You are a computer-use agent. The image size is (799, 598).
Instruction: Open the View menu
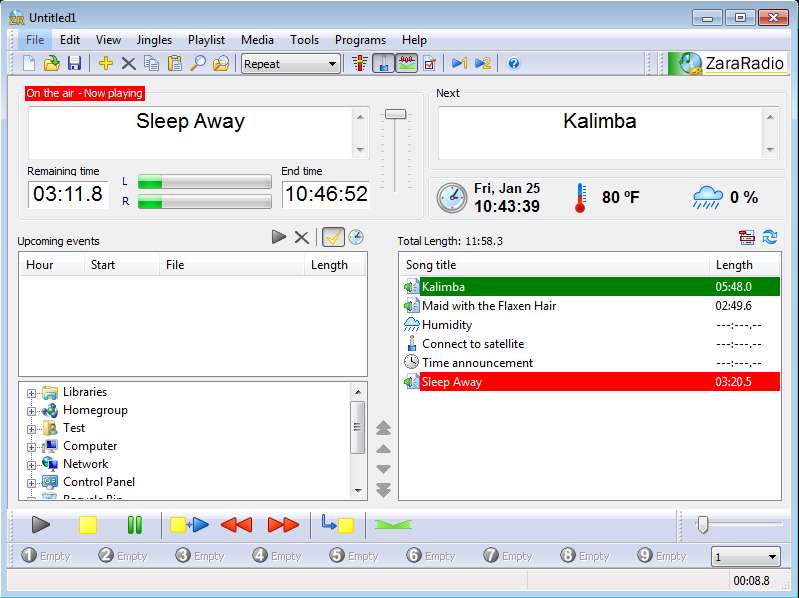(x=109, y=40)
